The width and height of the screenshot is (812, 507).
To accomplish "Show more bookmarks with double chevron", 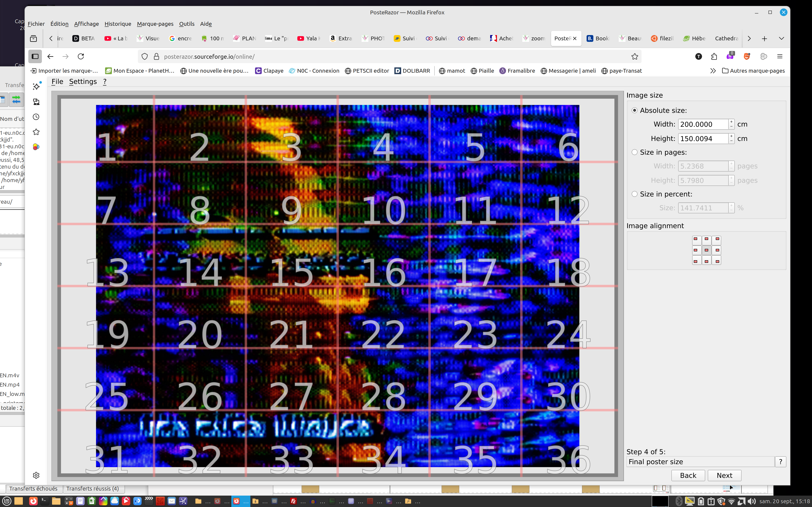I will coord(713,71).
